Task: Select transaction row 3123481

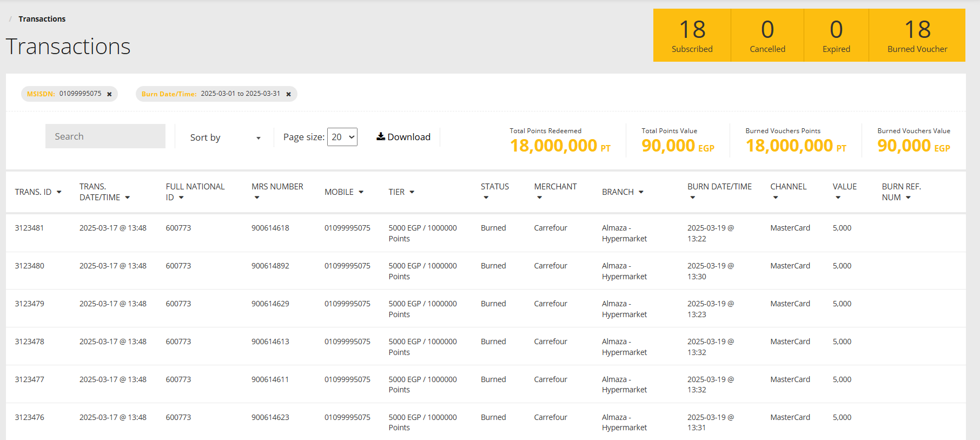Action: [x=30, y=228]
